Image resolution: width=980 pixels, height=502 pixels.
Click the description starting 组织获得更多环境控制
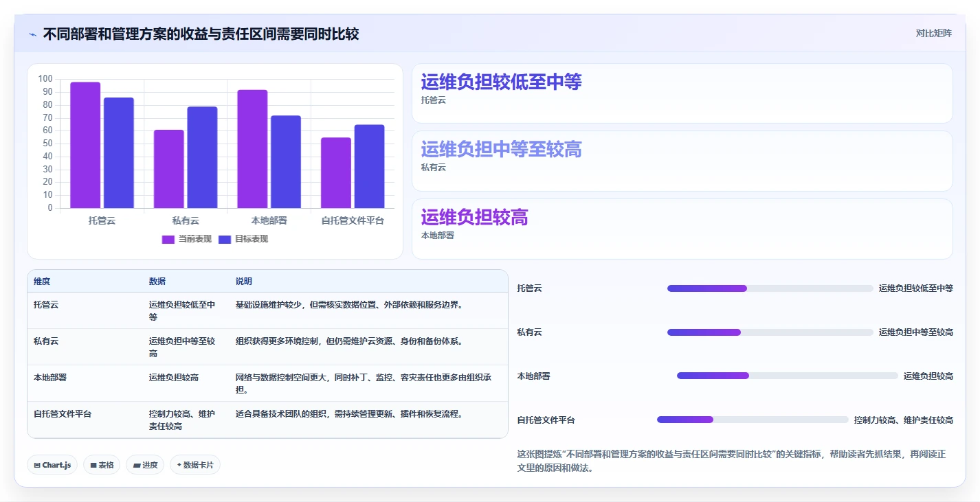click(349, 341)
